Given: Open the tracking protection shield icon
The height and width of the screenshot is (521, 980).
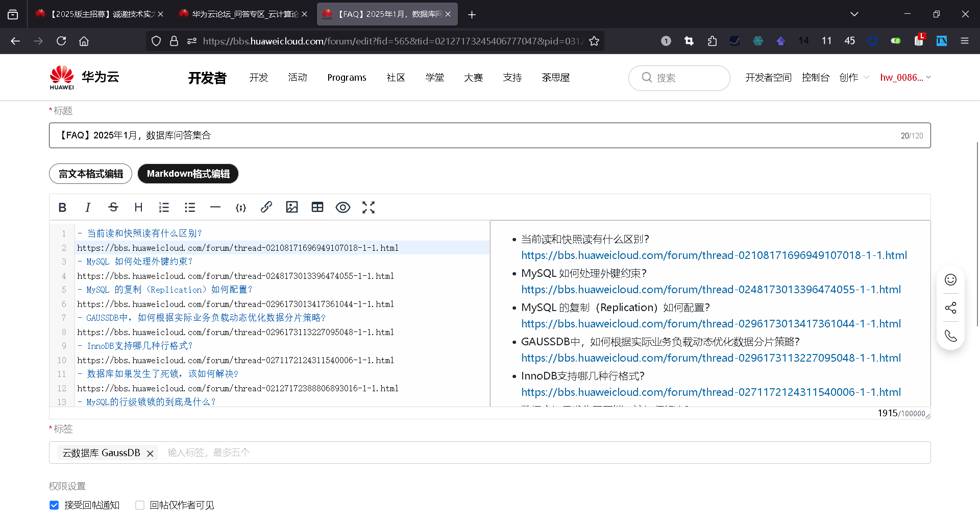Looking at the screenshot, I should [x=156, y=41].
